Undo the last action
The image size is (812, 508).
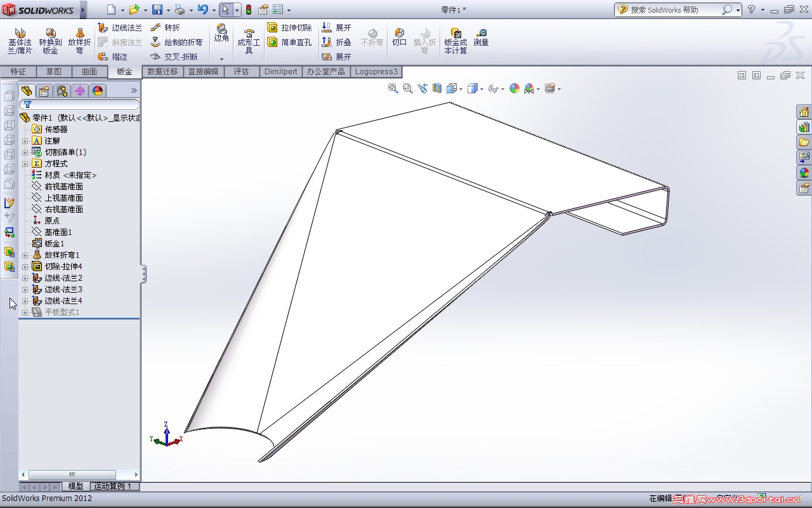pos(202,10)
